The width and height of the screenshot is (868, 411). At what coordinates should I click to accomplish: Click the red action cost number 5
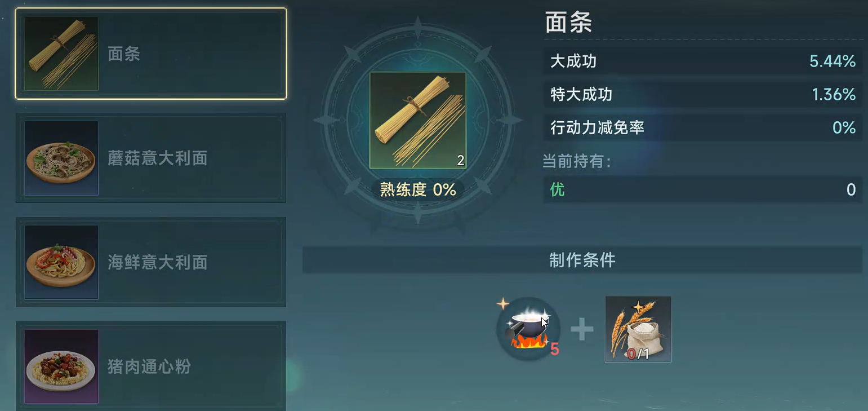point(555,350)
